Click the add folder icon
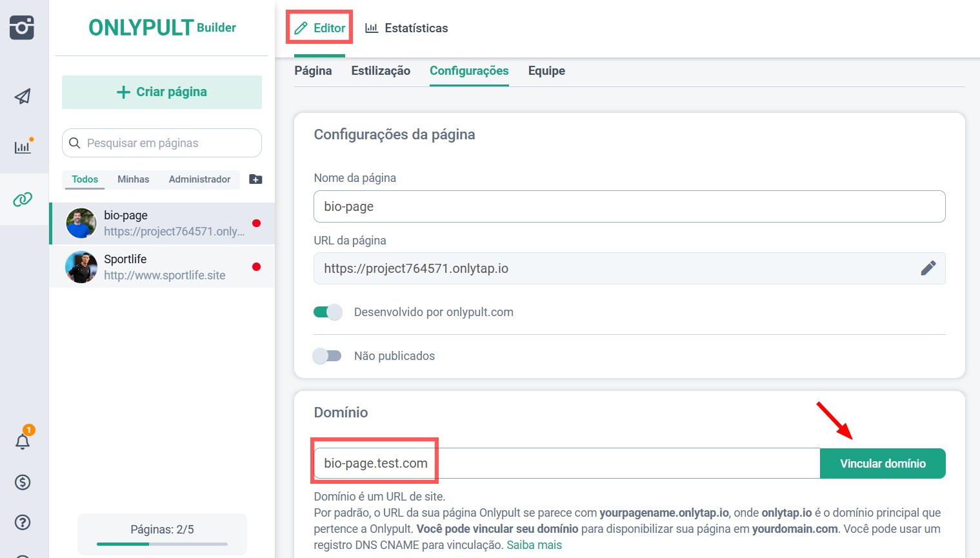980x558 pixels. tap(255, 179)
